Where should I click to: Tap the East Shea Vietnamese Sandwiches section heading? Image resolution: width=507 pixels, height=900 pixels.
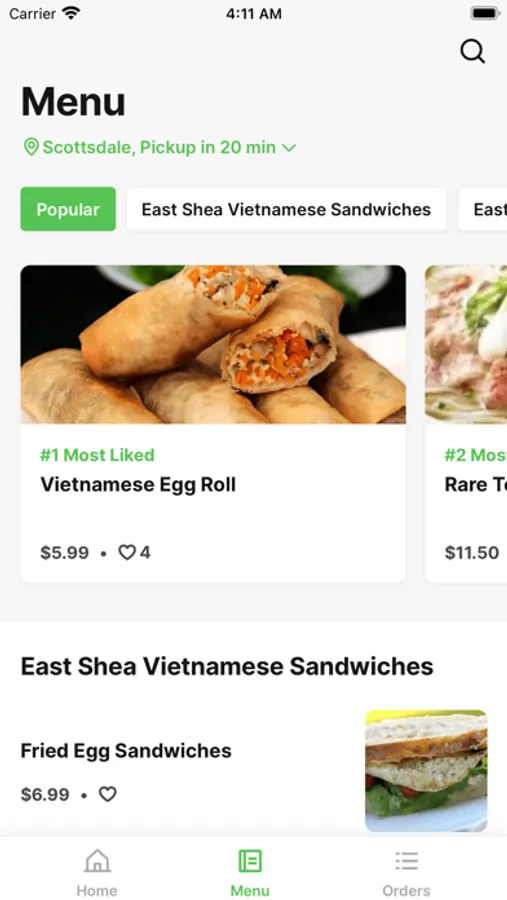(x=227, y=666)
